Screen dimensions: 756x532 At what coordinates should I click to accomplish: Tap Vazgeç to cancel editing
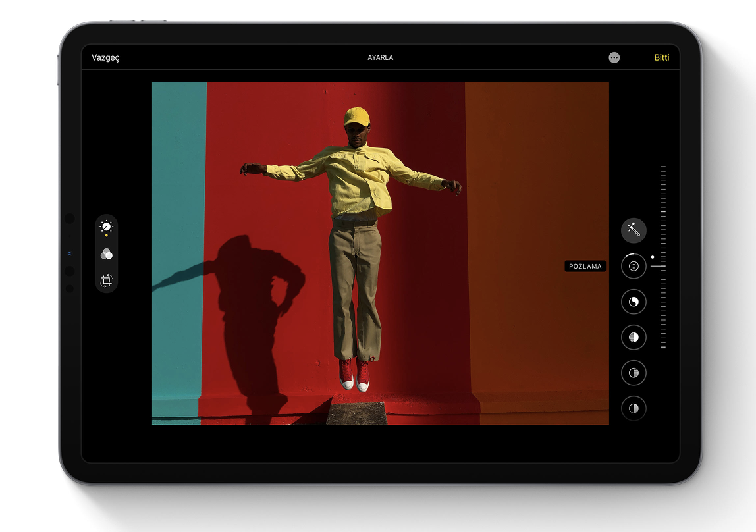[105, 57]
